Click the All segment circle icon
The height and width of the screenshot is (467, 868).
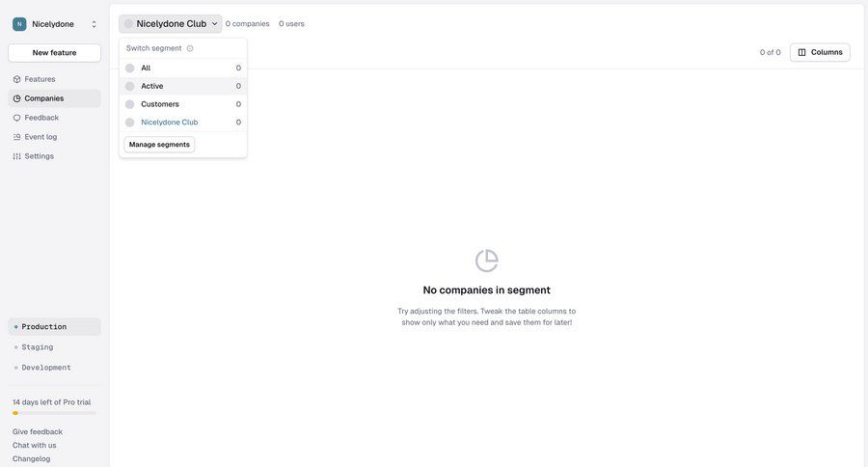coord(129,69)
